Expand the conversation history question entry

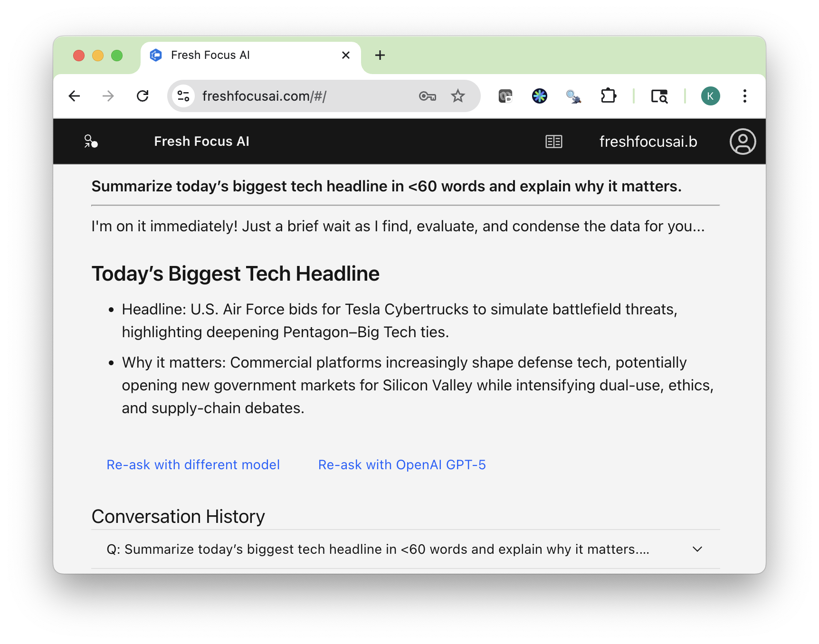coord(697,549)
